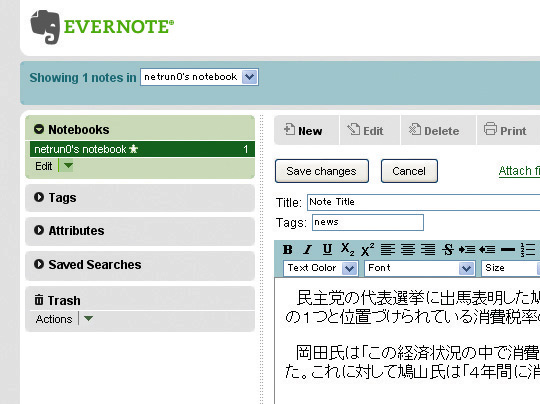540x404 pixels.
Task: Expand the Attributes panel
Action: (39, 230)
